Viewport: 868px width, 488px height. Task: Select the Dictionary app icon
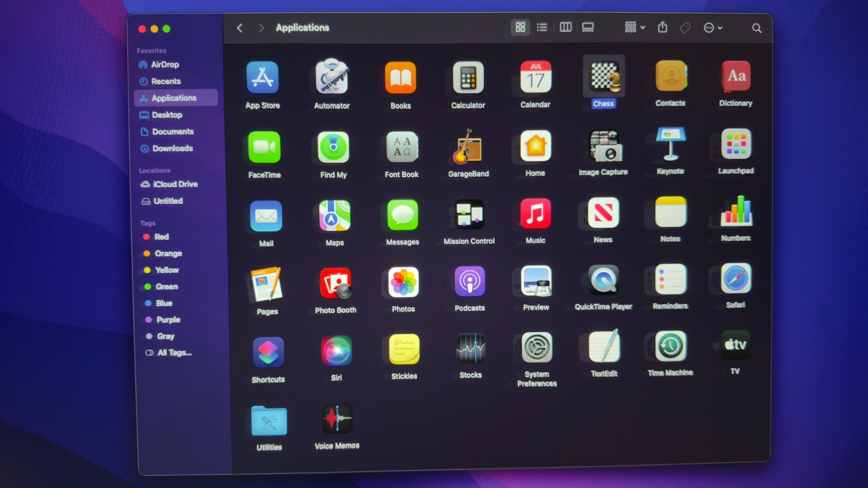click(x=736, y=75)
